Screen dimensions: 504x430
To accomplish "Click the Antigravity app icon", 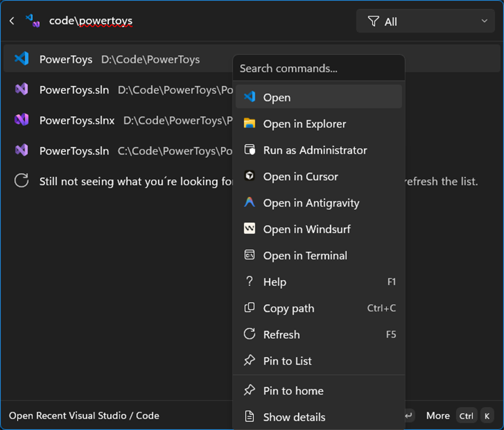I will point(250,202).
